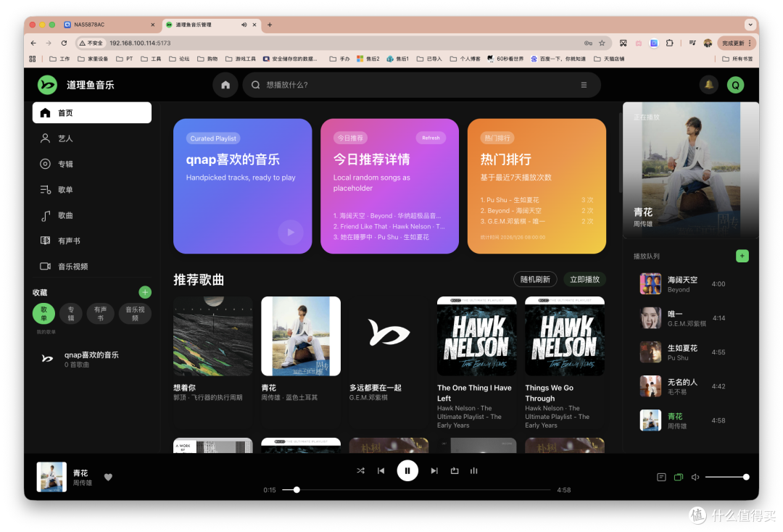Screen dimensions: 783x532
Task: Open browser extensions puzzle icon
Action: [670, 43]
